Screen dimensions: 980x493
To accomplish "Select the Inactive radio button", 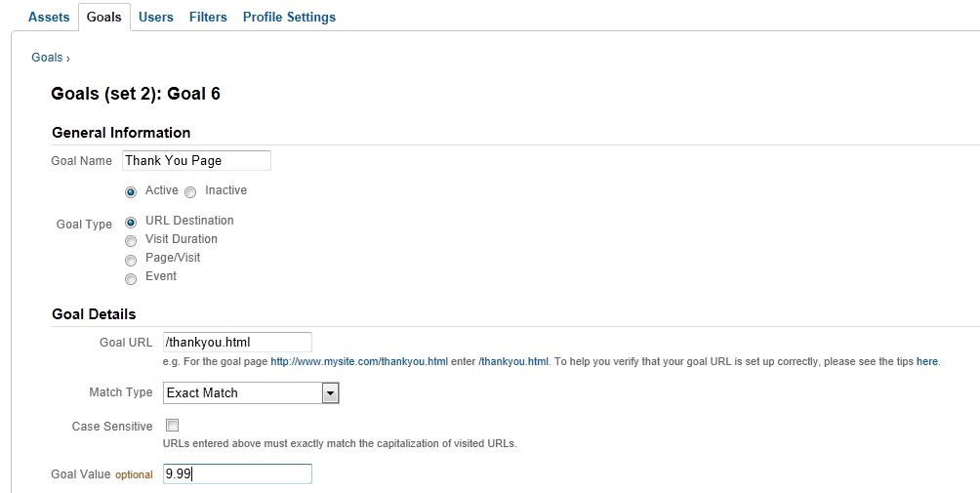I will tap(190, 192).
